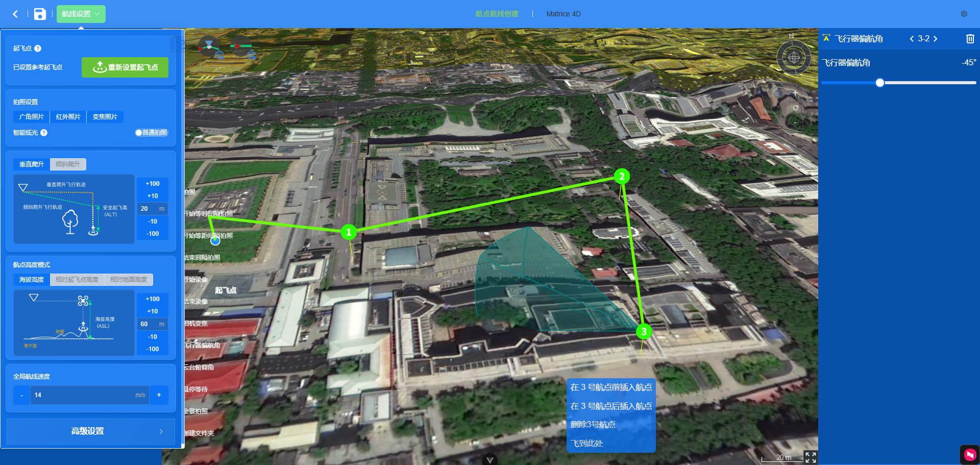Increase route altitude by +10
The width and height of the screenshot is (980, 465).
pos(153,311)
